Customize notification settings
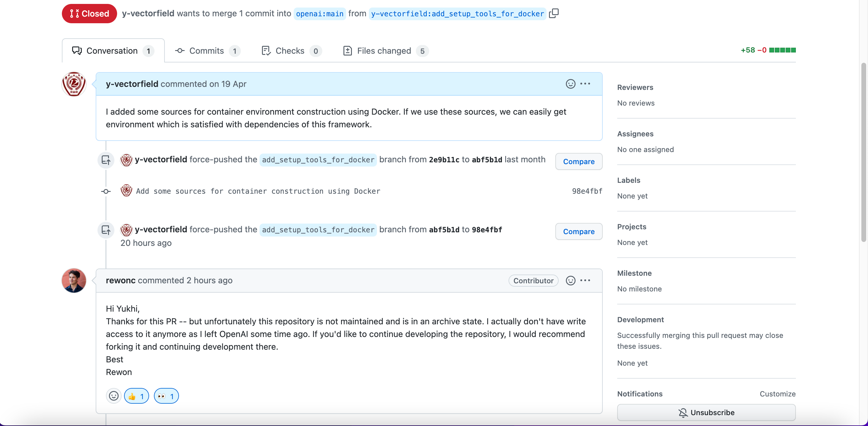The image size is (868, 426). tap(777, 394)
